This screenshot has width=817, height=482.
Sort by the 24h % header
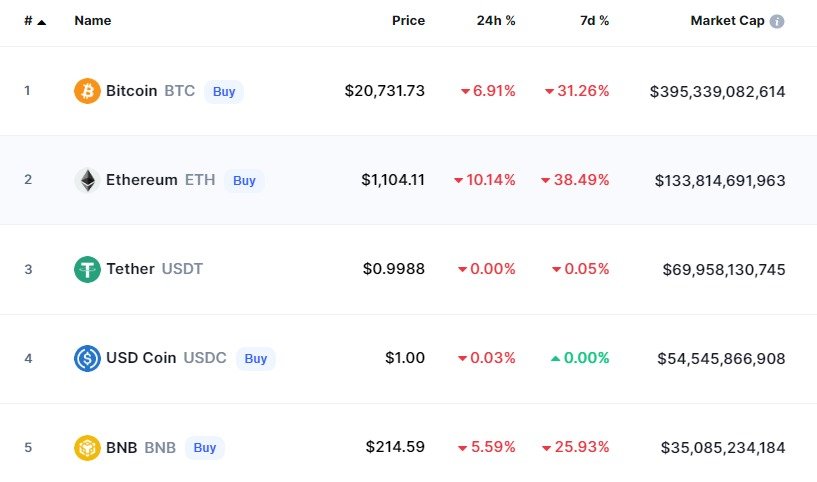click(496, 20)
